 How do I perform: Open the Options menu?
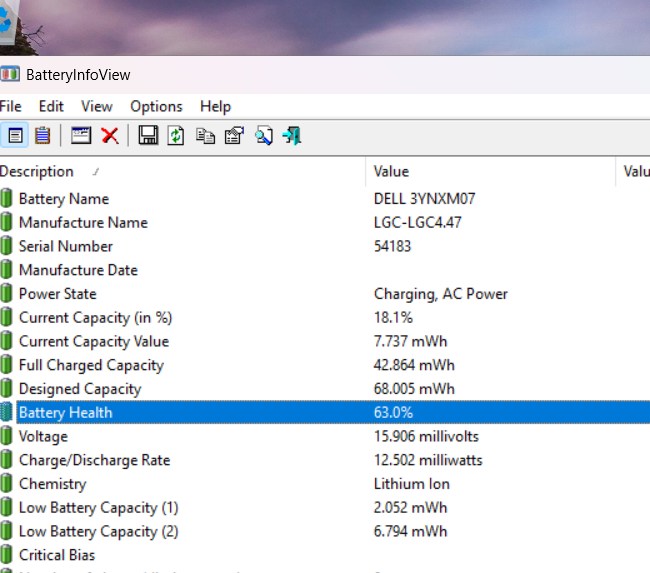tap(156, 107)
